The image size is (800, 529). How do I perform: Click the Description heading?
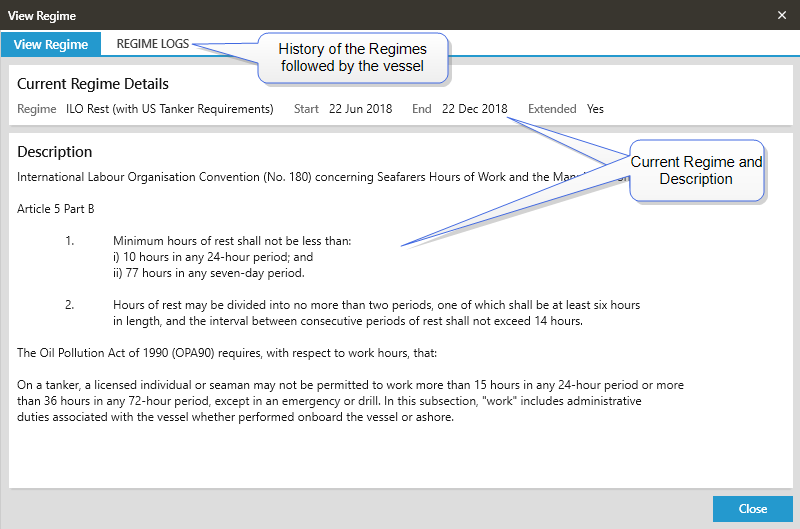coord(55,152)
